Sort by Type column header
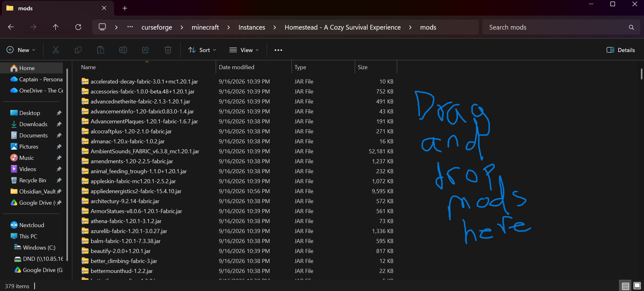This screenshot has height=291, width=644. 323,67
